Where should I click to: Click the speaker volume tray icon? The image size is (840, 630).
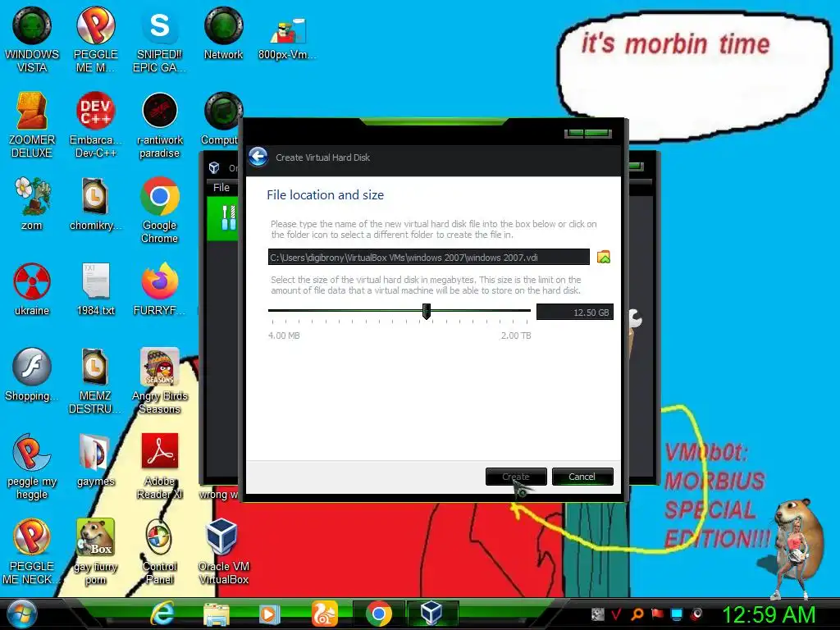pyautogui.click(x=697, y=614)
